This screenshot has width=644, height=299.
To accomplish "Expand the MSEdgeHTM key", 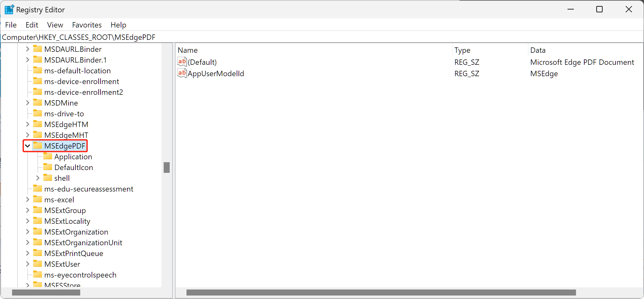I will pyautogui.click(x=27, y=124).
